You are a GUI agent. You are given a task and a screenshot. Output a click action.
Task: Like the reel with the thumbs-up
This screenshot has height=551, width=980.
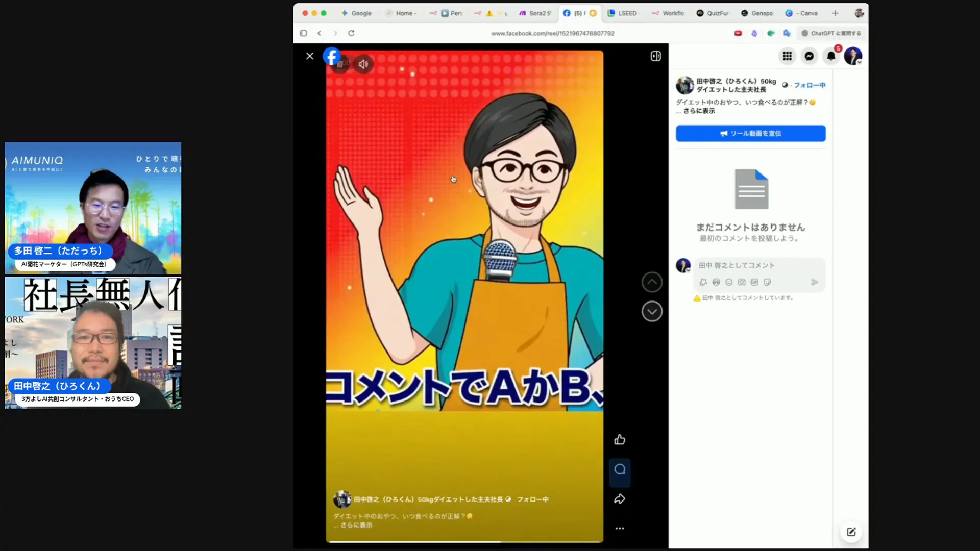620,439
